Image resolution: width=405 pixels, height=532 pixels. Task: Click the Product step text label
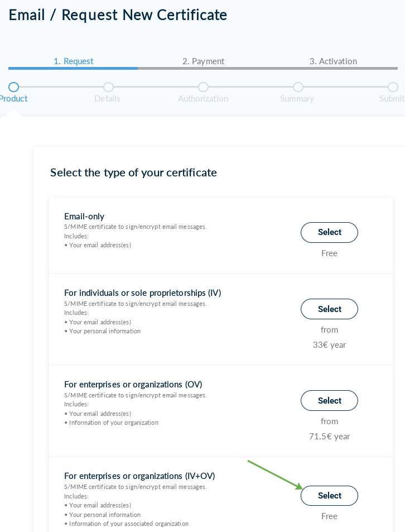click(14, 99)
